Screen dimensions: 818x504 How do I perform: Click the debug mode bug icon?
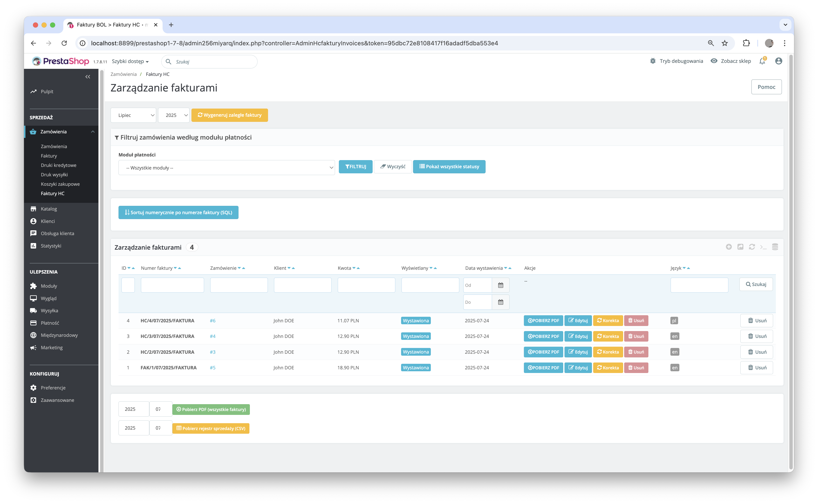(x=653, y=61)
